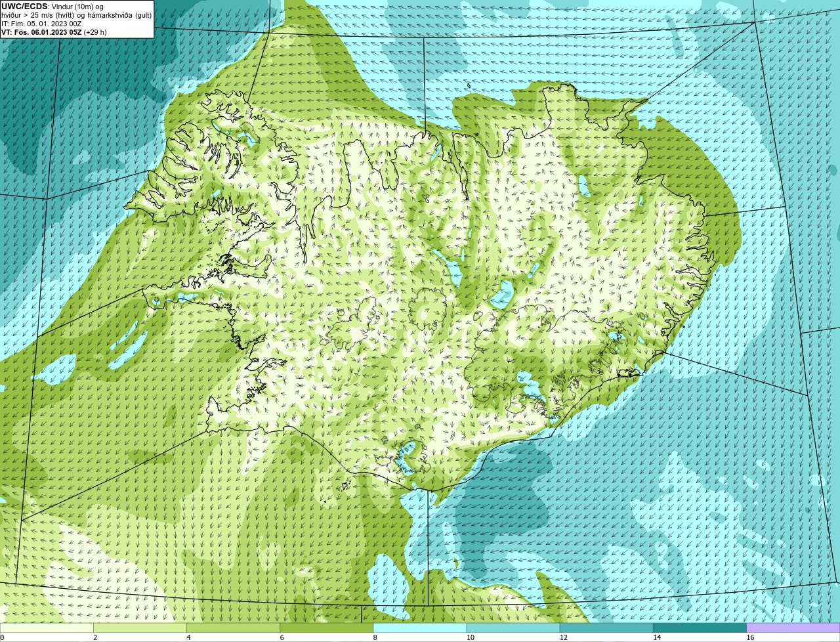Click the '16' label on the scale
The width and height of the screenshot is (840, 642).
pos(749,637)
